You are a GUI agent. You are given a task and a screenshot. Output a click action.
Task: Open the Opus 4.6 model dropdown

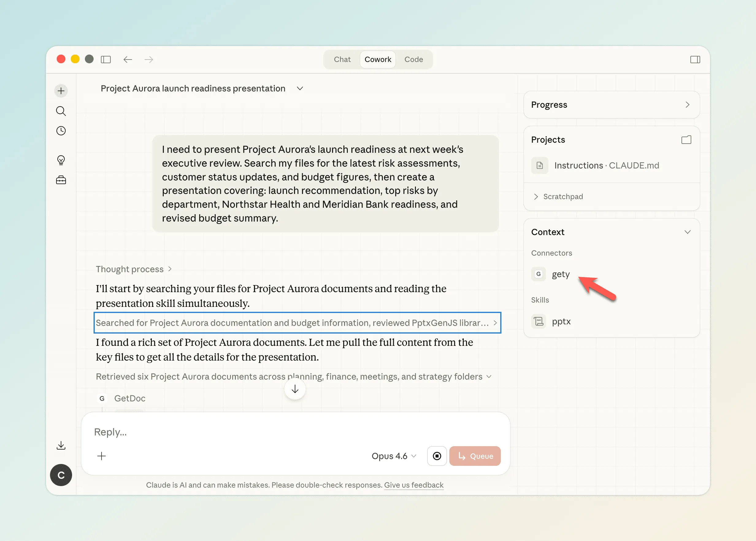click(x=394, y=456)
